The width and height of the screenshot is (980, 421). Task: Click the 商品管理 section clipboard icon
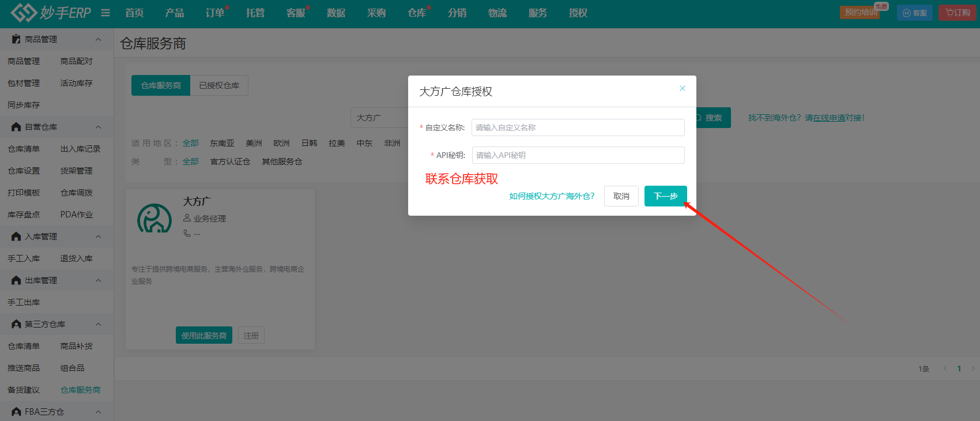16,39
